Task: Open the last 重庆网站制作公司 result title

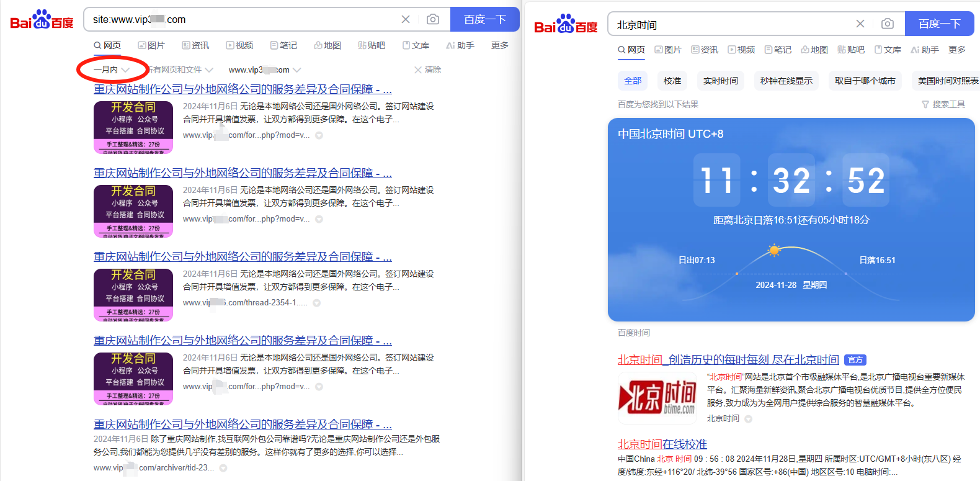Action: coord(243,424)
